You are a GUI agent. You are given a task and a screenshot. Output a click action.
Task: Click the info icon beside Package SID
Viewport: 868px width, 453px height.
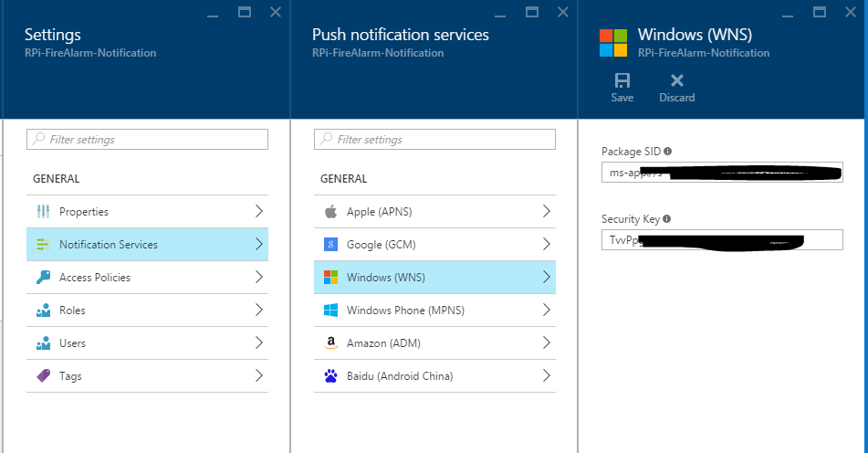[x=667, y=152]
